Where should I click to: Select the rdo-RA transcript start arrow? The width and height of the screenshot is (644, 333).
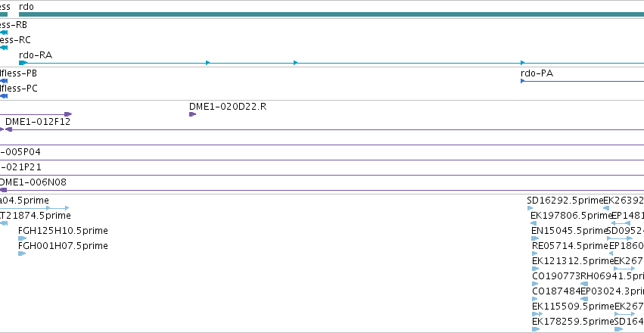point(23,63)
